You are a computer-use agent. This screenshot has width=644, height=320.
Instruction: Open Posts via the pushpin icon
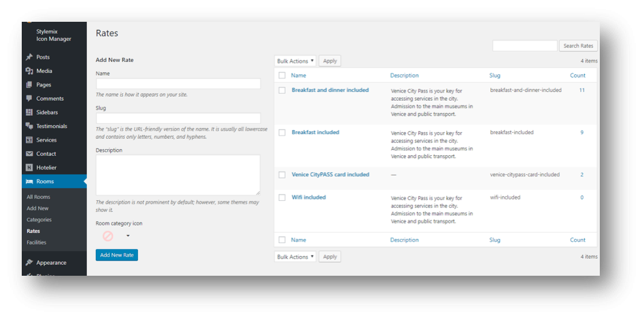(x=29, y=57)
